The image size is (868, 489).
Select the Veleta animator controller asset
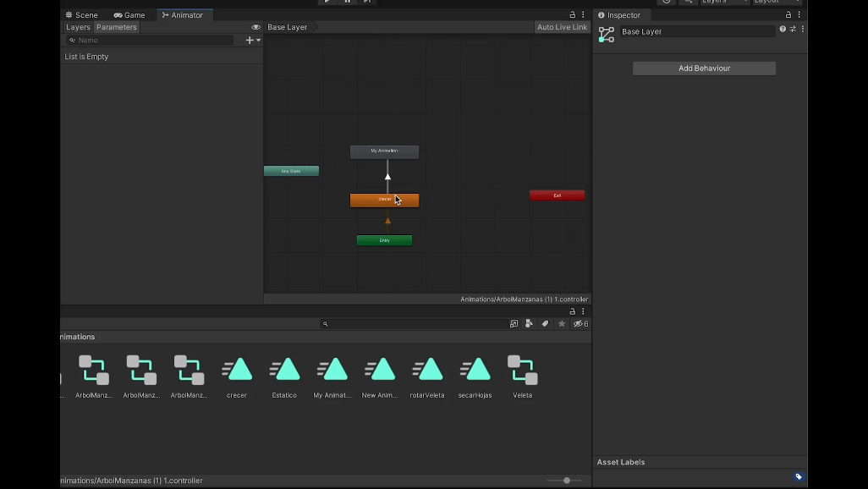(x=523, y=376)
